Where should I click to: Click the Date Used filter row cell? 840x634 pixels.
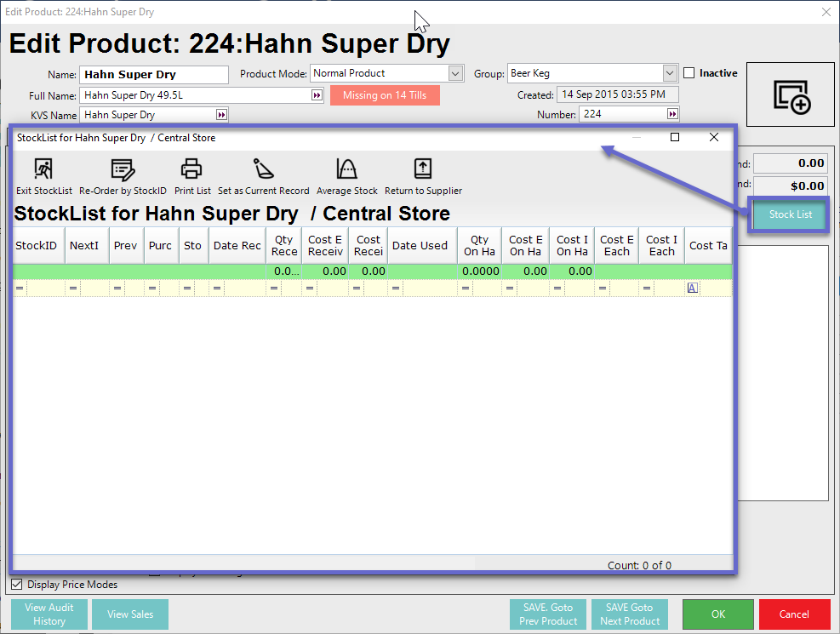(x=422, y=288)
